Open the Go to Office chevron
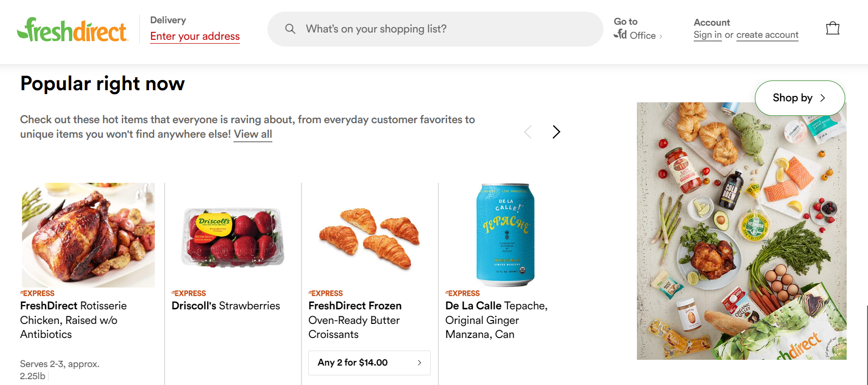The height and width of the screenshot is (385, 868). (x=661, y=35)
